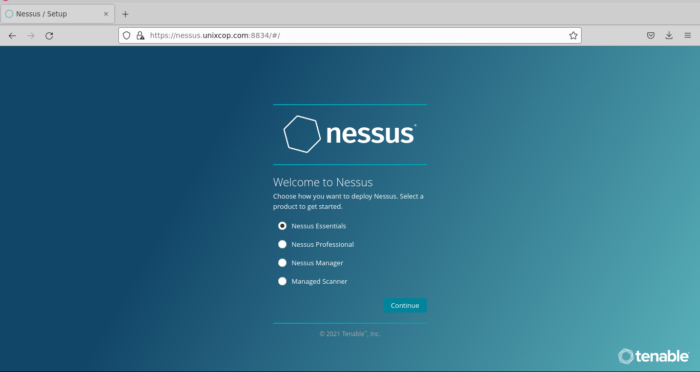Screen dimensions: 700x372
Task: Open the Pocket save icon
Action: [651, 36]
